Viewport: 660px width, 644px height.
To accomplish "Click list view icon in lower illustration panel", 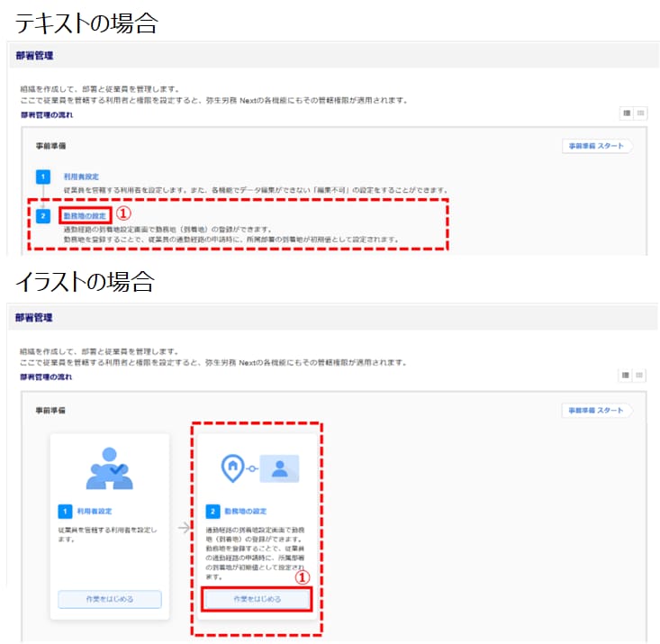I will coord(627,375).
